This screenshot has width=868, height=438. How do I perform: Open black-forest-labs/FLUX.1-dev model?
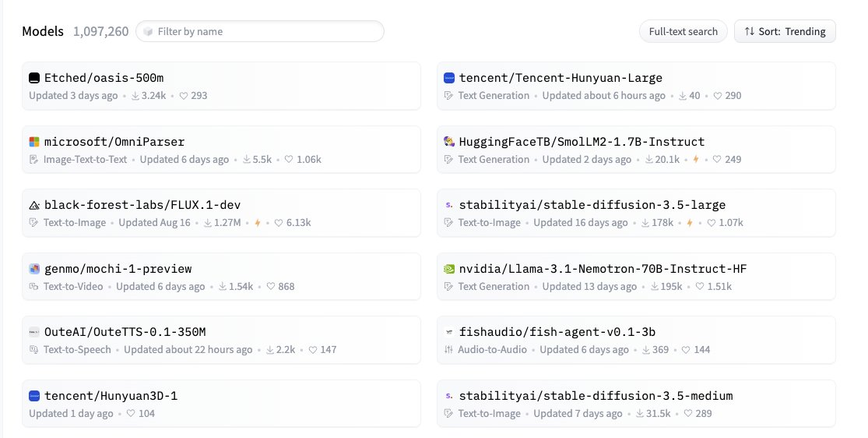pyautogui.click(x=142, y=205)
